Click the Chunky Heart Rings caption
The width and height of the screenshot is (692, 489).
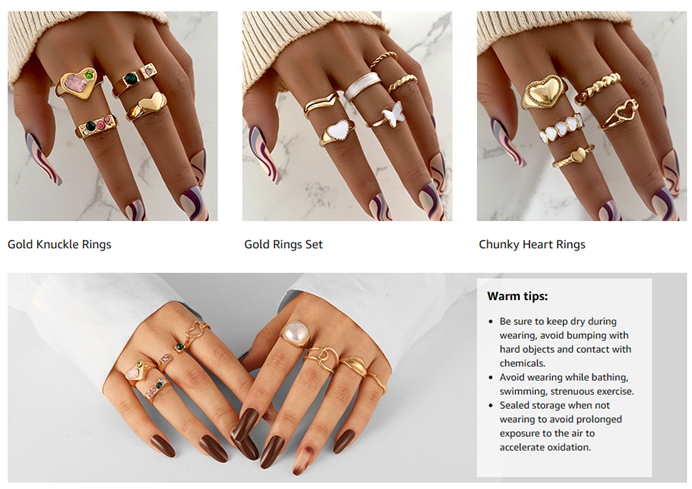(x=532, y=244)
